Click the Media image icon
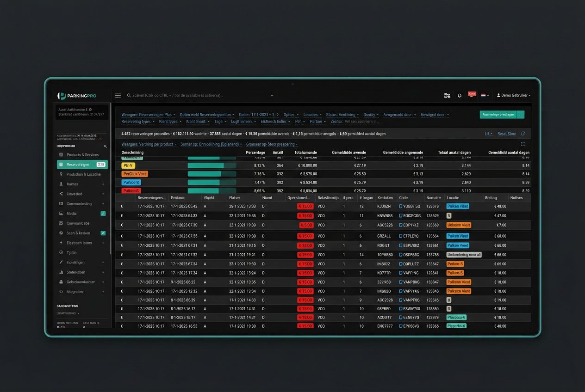The height and width of the screenshot is (392, 585). [x=61, y=214]
